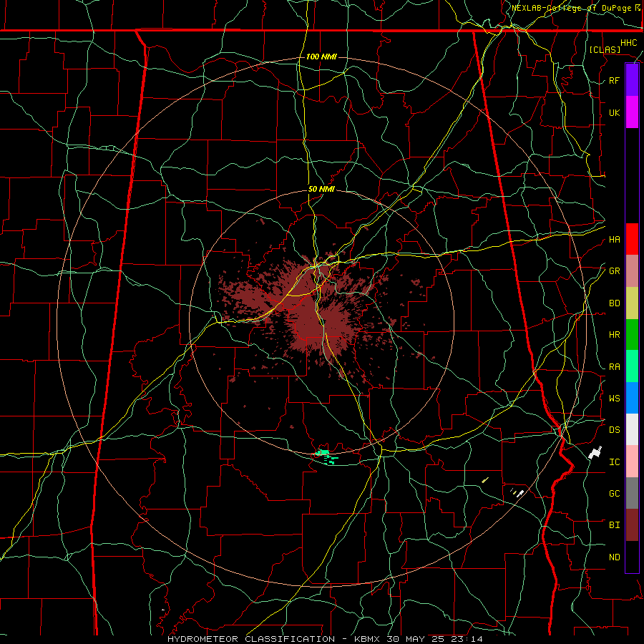
Task: Click the 'UK' legend label
Action: point(614,112)
